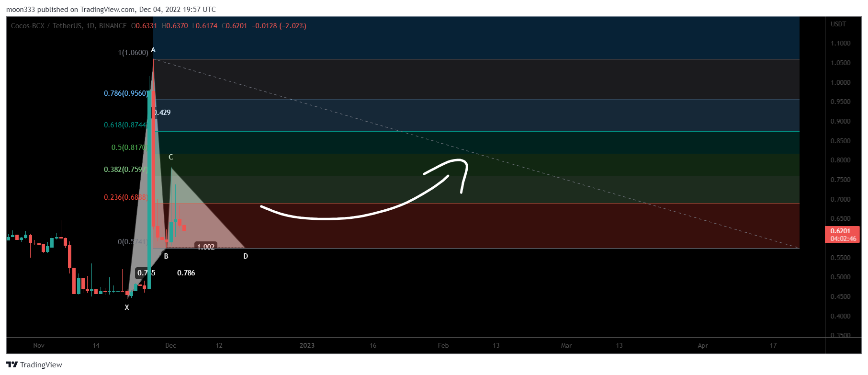This screenshot has height=375, width=868.
Task: Click the open value O0.6331
Action: 144,26
